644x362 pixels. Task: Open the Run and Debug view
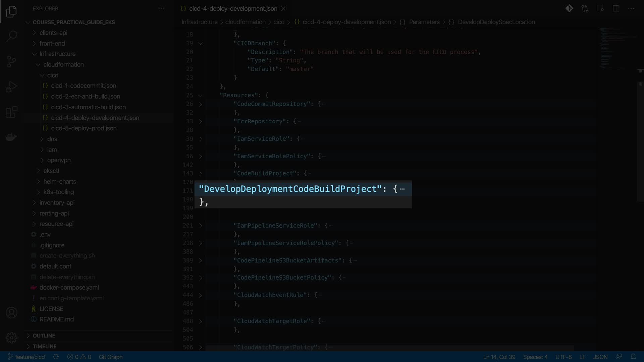[11, 87]
